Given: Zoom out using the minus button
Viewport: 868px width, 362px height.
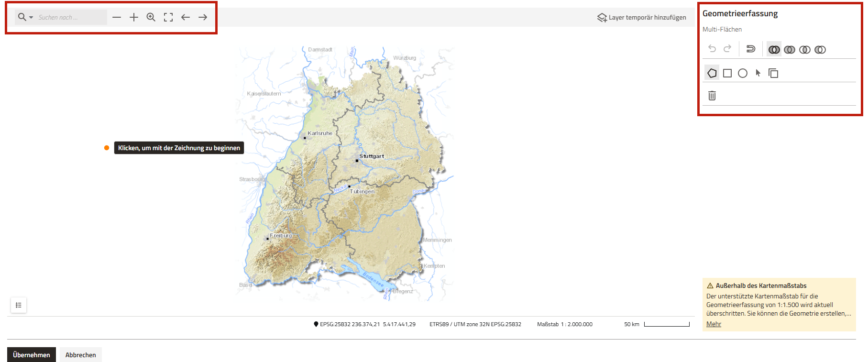Looking at the screenshot, I should coord(117,17).
